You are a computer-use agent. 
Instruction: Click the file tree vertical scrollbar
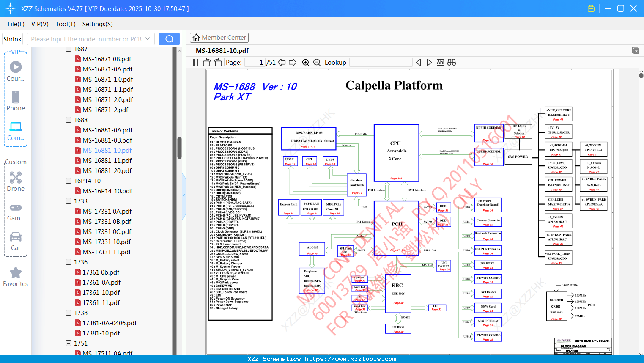[179, 148]
